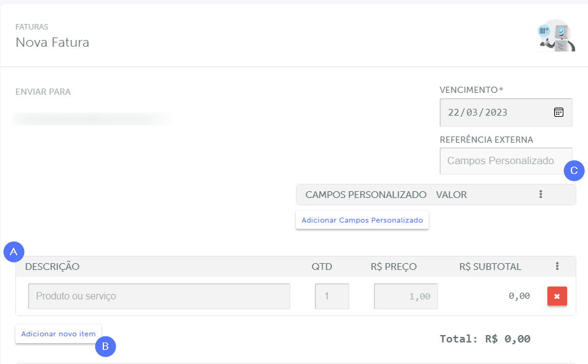
Task: Open three-dot menu in Descrição table header
Action: coord(557,266)
